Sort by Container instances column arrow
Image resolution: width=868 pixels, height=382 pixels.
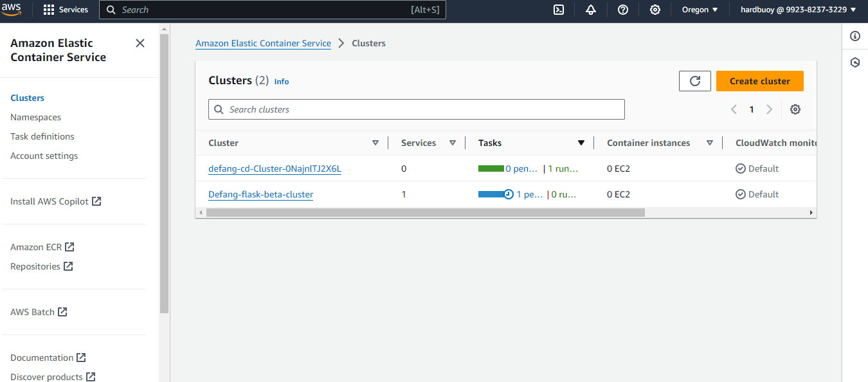tap(710, 143)
